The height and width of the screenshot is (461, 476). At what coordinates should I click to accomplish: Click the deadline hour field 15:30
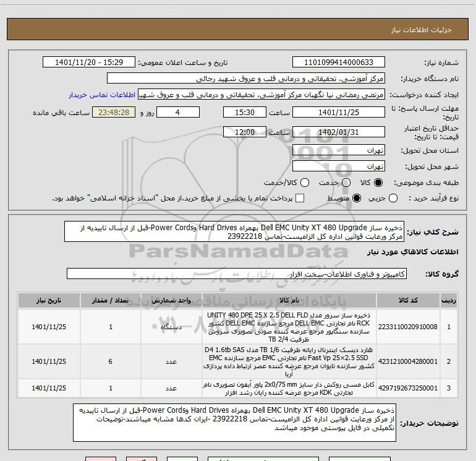[x=245, y=113]
